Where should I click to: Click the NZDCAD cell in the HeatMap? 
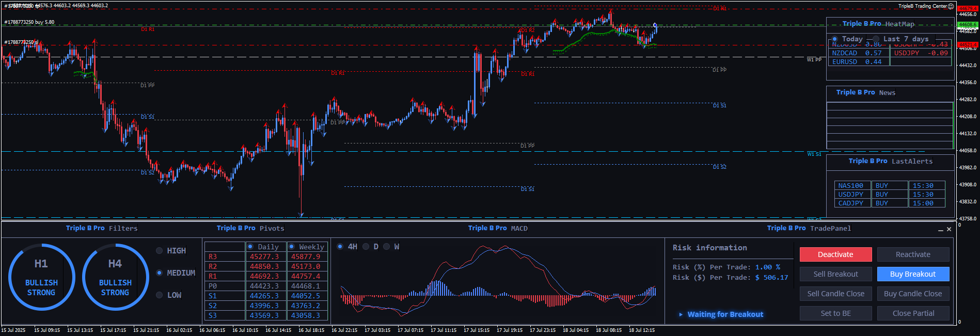[845, 53]
